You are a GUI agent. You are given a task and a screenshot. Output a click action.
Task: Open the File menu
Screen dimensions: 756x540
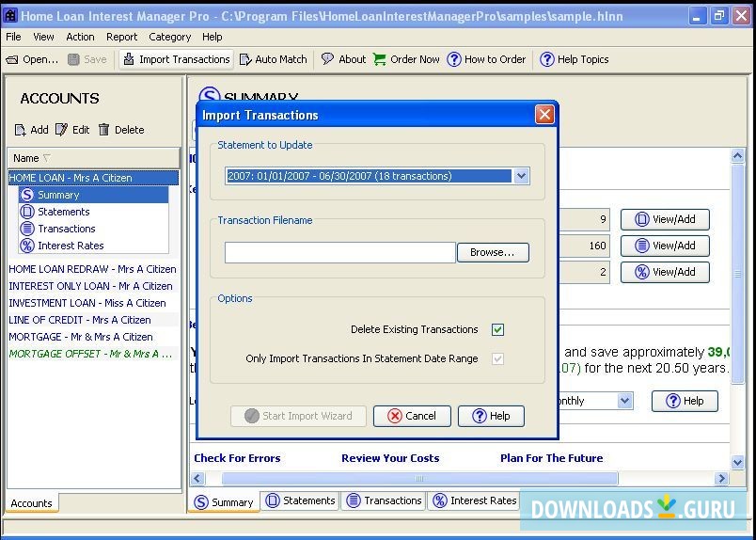click(x=13, y=37)
